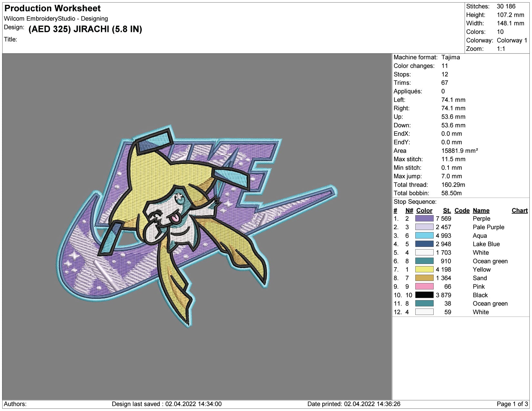This screenshot has height=411, width=532.
Task: Click the Width value '148.1 mm'
Action: pyautogui.click(x=510, y=23)
